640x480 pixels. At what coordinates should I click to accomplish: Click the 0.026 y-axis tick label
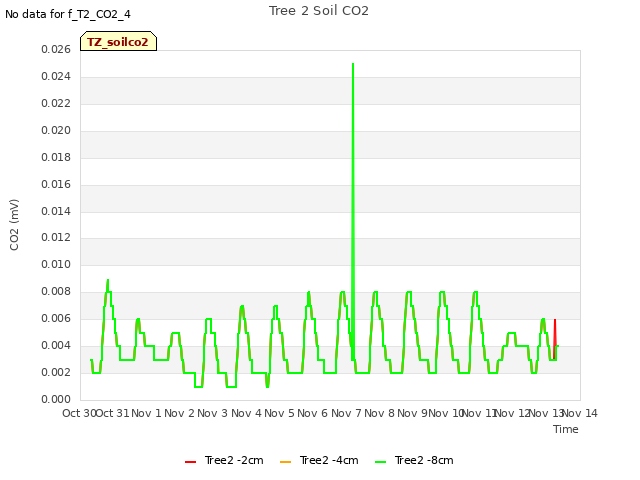point(56,49)
